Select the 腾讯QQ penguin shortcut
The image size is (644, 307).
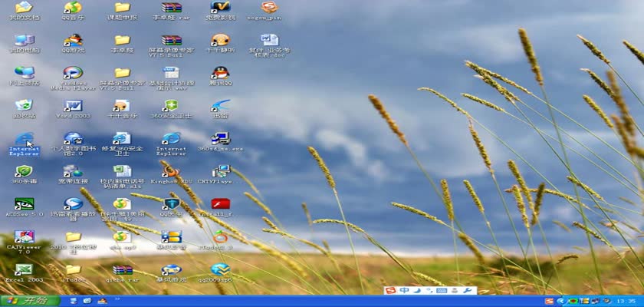221,77
